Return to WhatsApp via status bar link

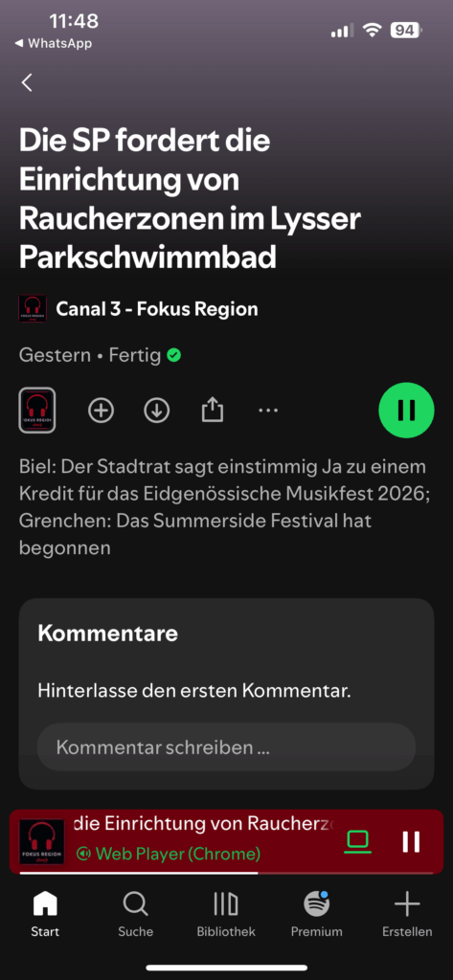click(x=54, y=43)
